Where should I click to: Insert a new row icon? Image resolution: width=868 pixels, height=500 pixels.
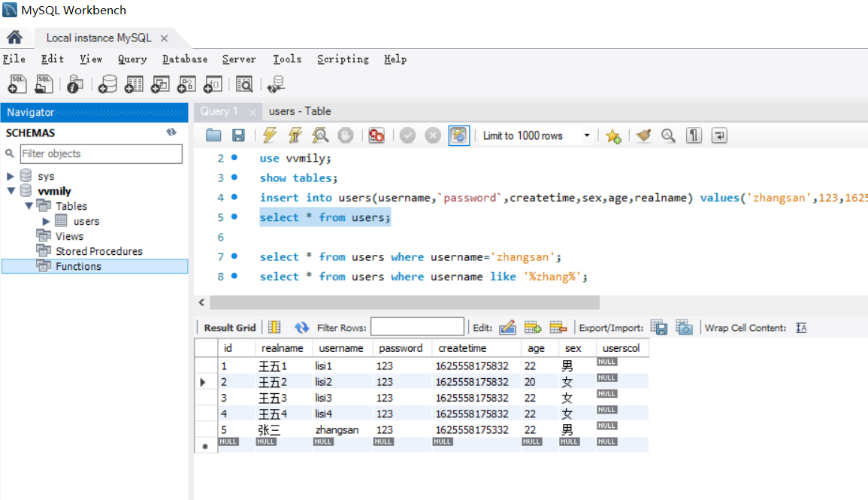click(x=533, y=327)
